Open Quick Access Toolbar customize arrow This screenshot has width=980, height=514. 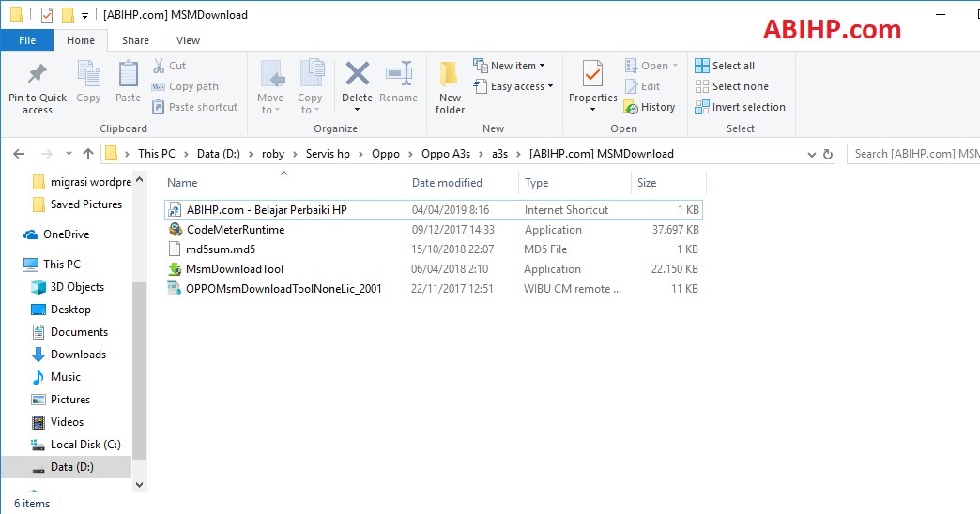click(x=85, y=15)
